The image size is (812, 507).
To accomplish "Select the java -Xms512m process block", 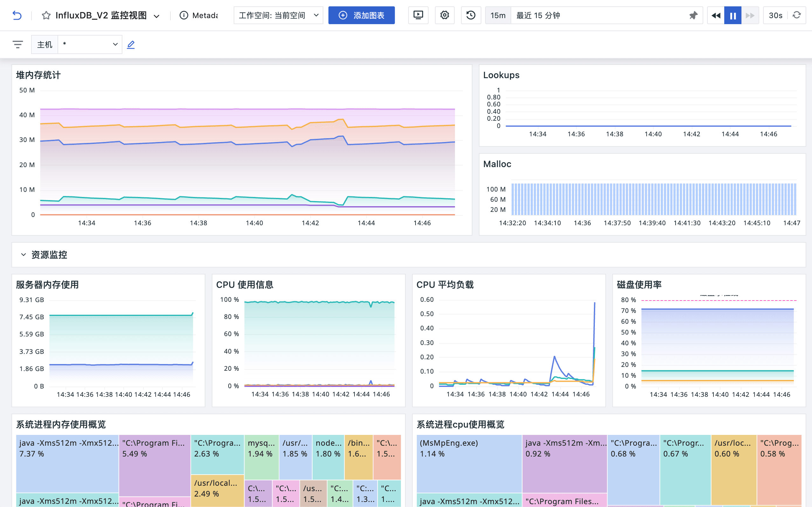I will point(67,464).
